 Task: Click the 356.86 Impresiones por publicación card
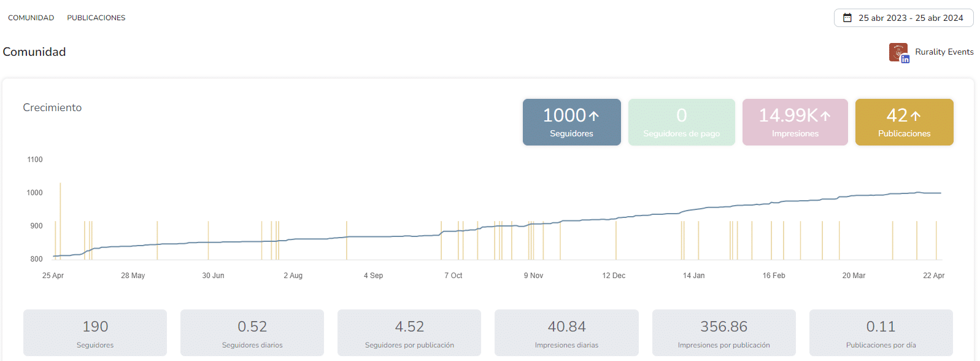click(x=723, y=333)
